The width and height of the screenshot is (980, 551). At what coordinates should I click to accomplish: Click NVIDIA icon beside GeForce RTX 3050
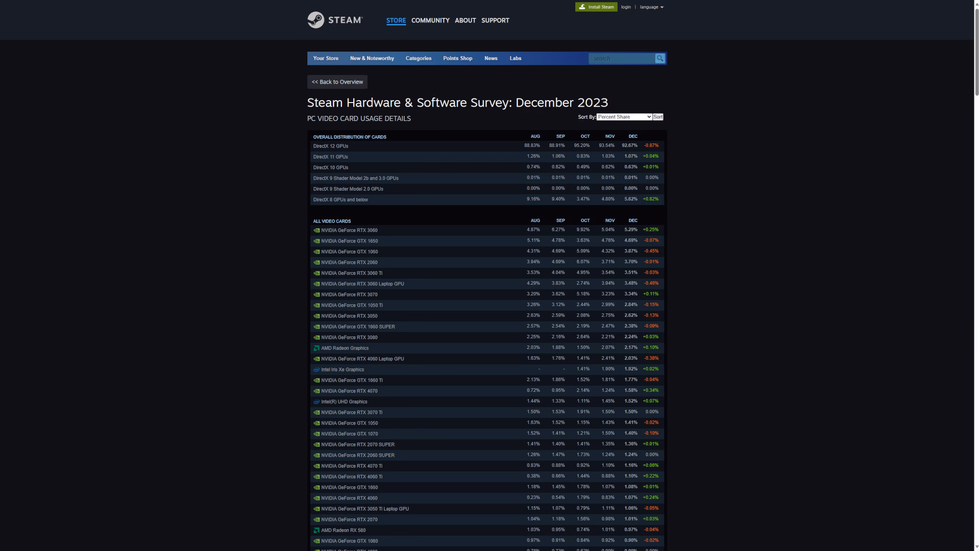316,316
